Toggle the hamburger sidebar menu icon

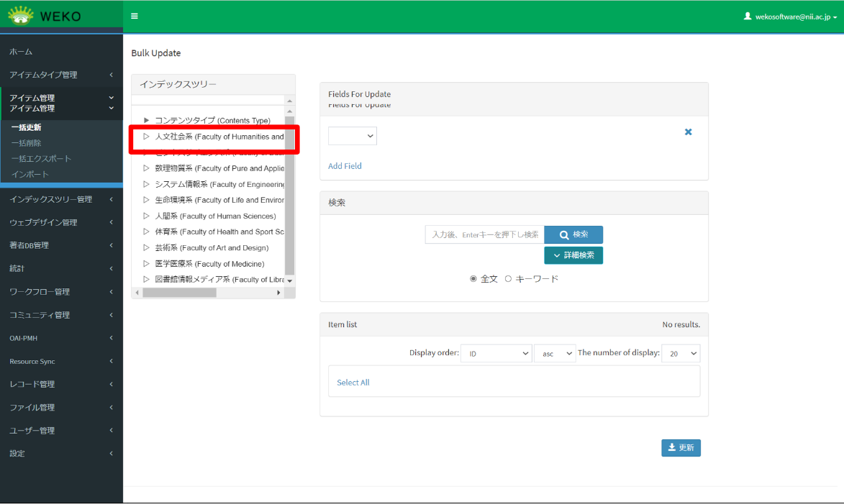(135, 16)
